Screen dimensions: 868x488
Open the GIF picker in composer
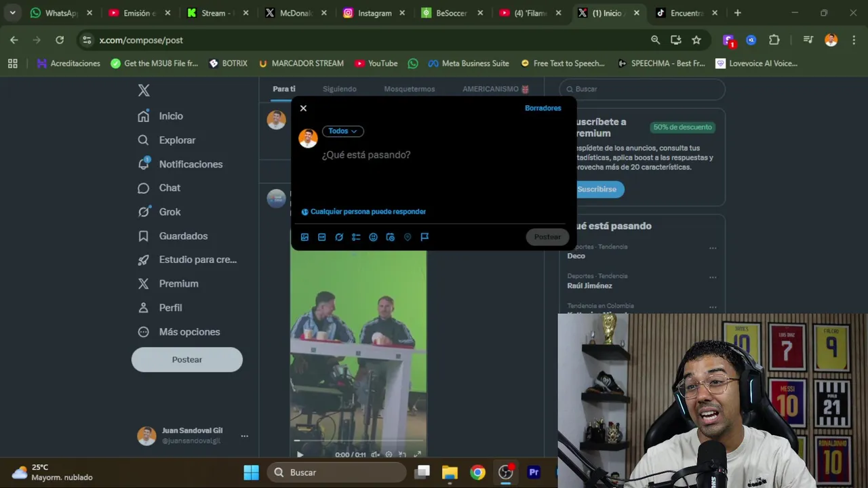[322, 237]
